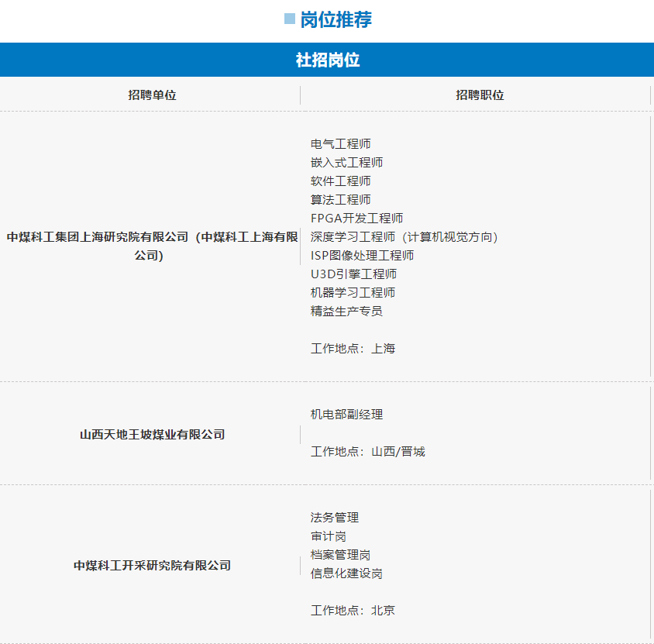This screenshot has height=644, width=654.
Task: Click 信息化建设岗 job title
Action: click(346, 573)
